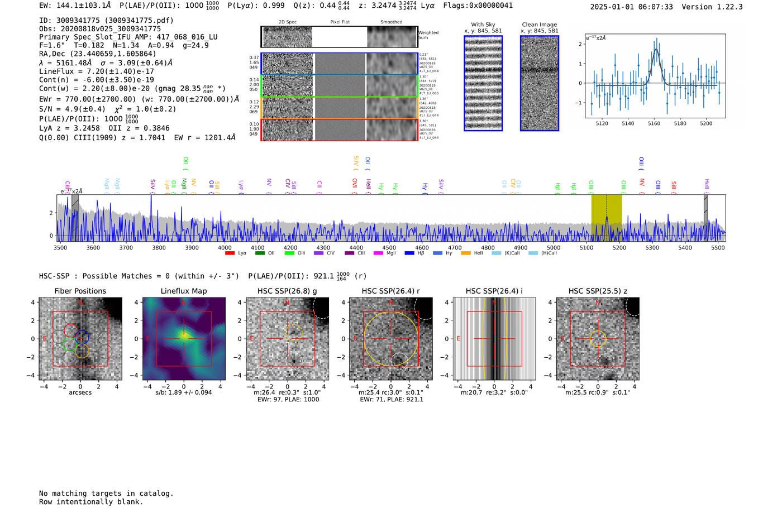782x532 pixels.
Task: Select the blue-bordered fiber spectrum row
Action: 339,64
